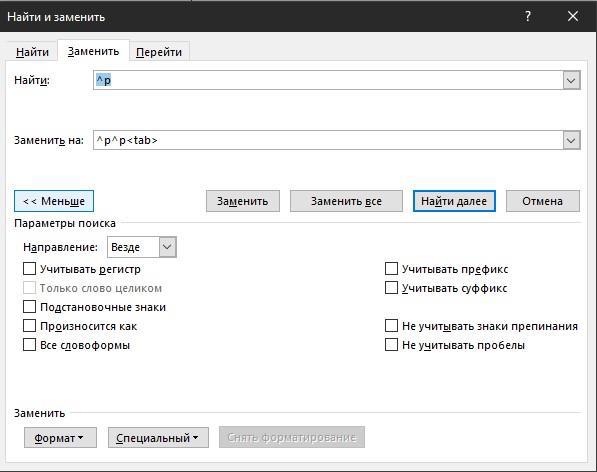Open the Найти field history dropdown arrow
This screenshot has width=597, height=472.
pos(571,80)
